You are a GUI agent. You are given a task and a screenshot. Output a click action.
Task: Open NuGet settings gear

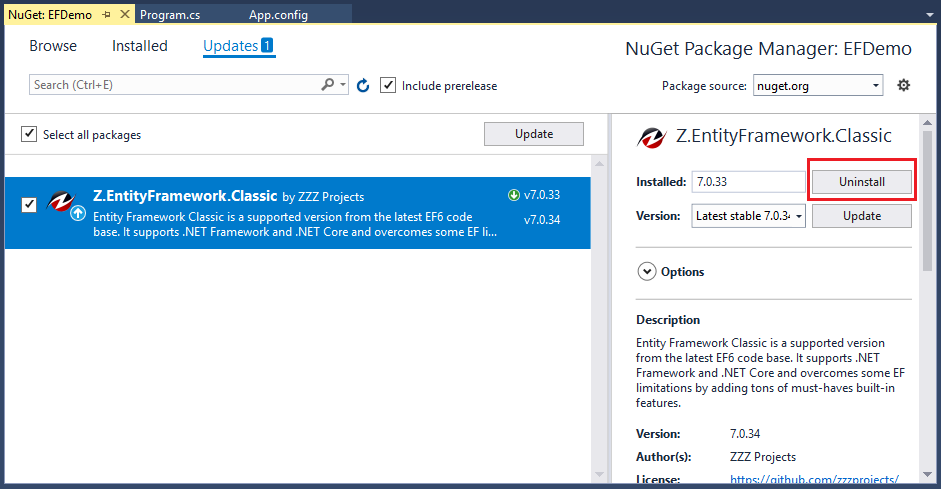pos(903,85)
